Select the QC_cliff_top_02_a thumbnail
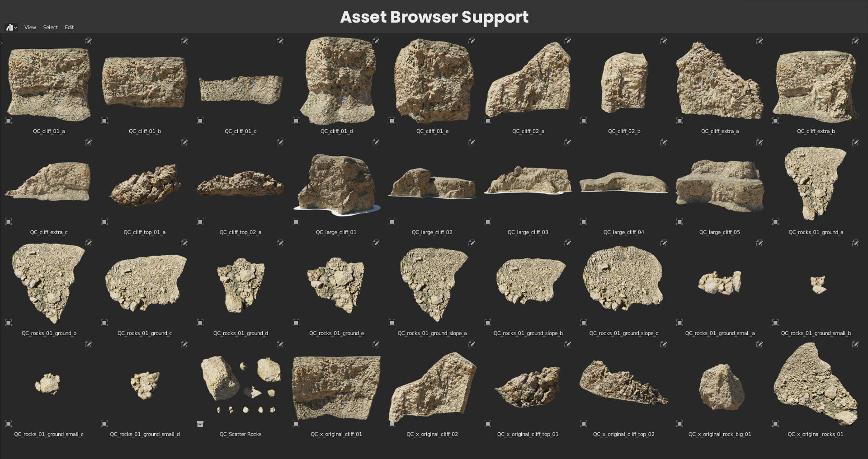The image size is (868, 459). pos(241,183)
